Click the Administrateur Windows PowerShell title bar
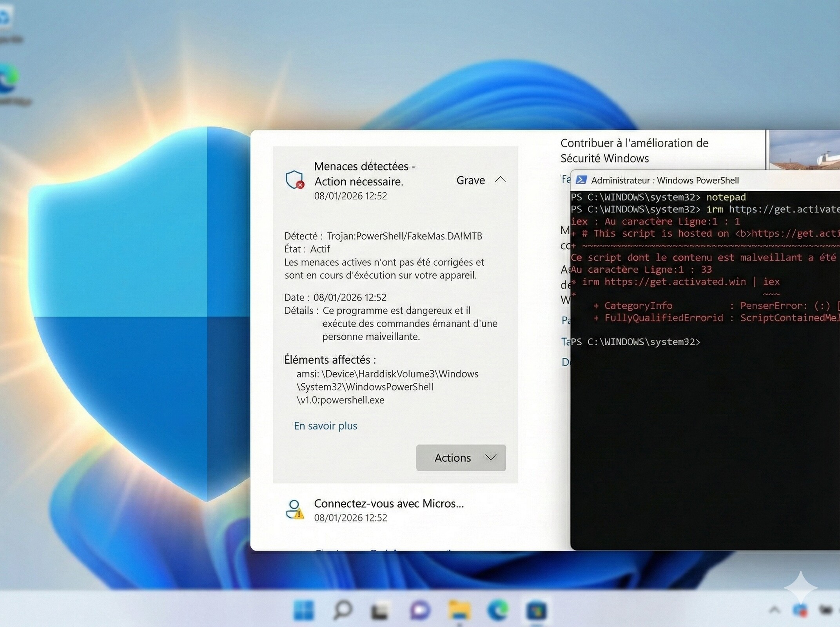 [x=666, y=180]
